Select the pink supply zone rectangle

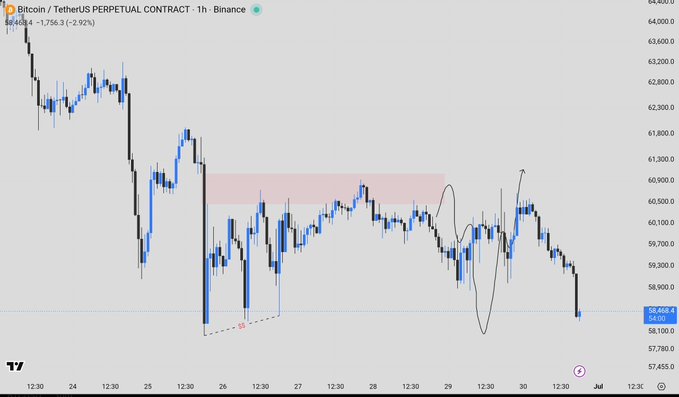point(325,189)
